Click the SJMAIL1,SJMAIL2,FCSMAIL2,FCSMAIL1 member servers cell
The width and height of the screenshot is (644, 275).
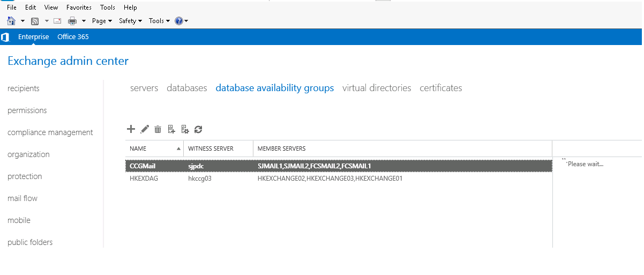pos(314,166)
